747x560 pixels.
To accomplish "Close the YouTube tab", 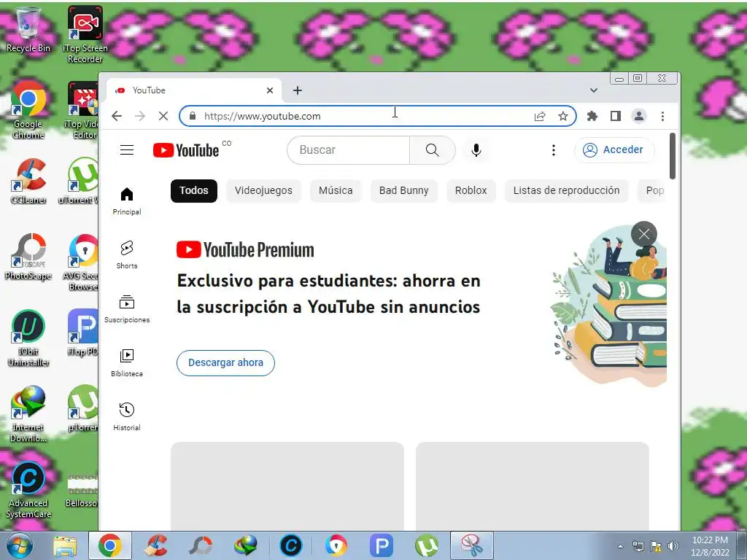I will click(x=270, y=90).
